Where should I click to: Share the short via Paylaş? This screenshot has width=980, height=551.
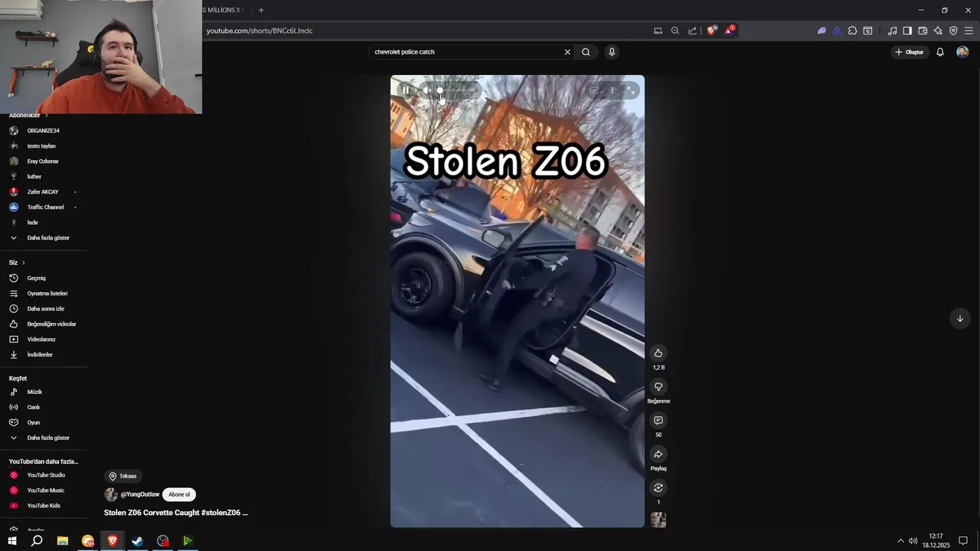(x=658, y=454)
